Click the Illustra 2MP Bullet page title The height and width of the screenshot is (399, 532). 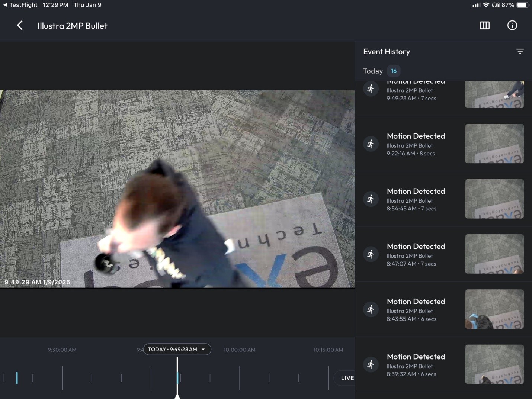(x=73, y=26)
